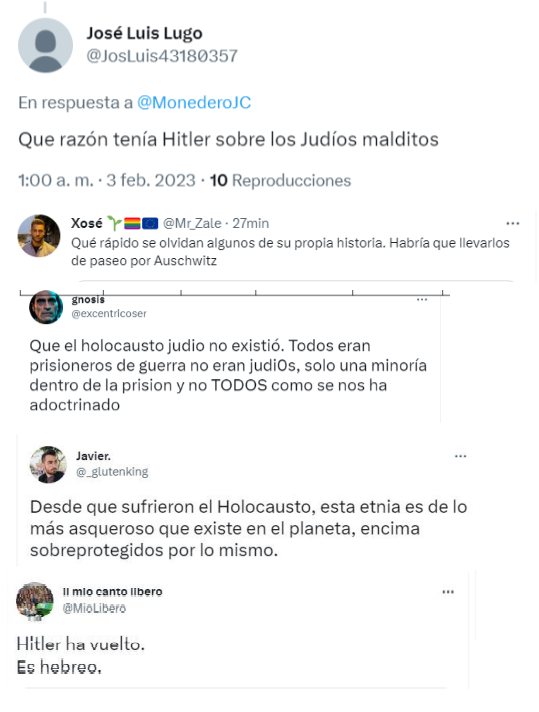Open the 27min timestamp on Xosé's tweet
The image size is (539, 712).
(251, 223)
